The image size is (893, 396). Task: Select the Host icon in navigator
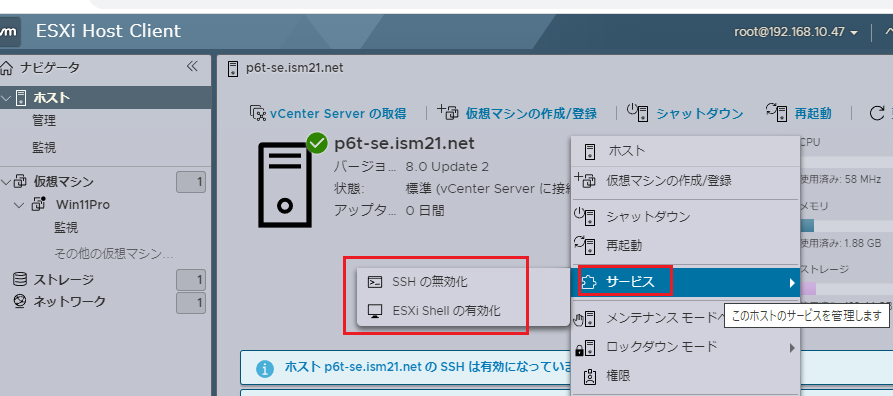pos(21,97)
